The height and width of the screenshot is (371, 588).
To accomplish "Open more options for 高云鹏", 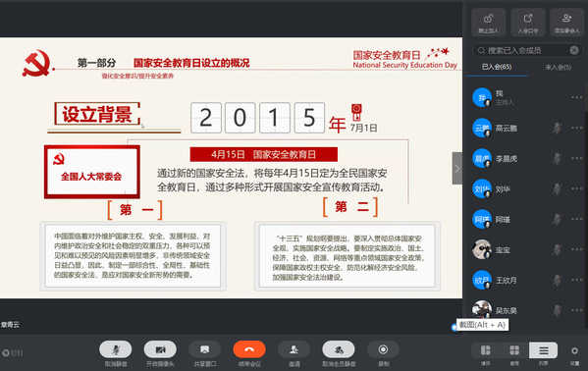I will (577, 128).
